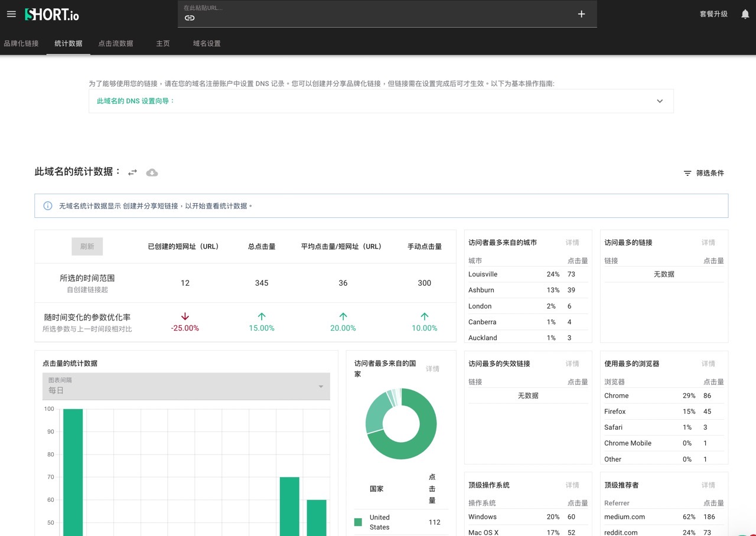Viewport: 756px width, 536px height.
Task: Click the 已创建的短网址（URL） column header
Action: (183, 247)
